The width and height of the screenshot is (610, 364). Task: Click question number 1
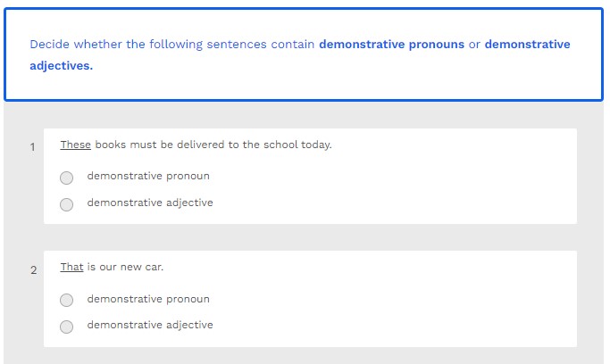[x=33, y=147]
